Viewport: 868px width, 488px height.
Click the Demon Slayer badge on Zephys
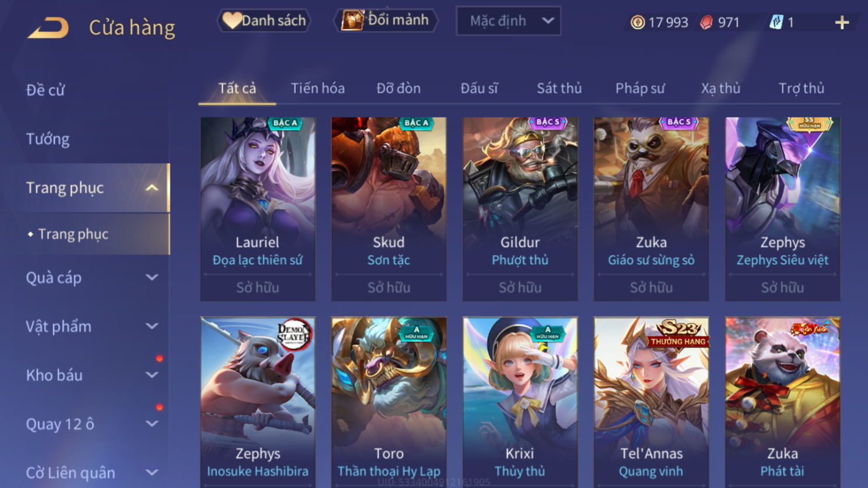[x=294, y=333]
